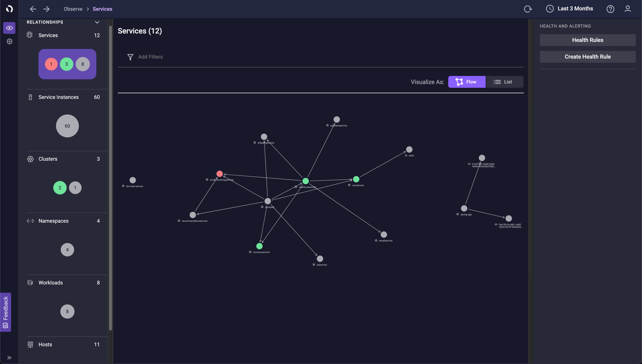Open the user profile icon
This screenshot has height=364, width=642.
tap(628, 9)
